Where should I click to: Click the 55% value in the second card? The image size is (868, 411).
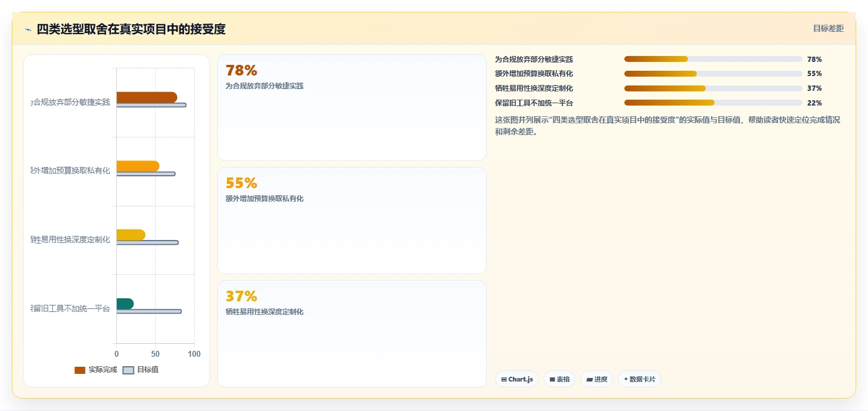241,183
